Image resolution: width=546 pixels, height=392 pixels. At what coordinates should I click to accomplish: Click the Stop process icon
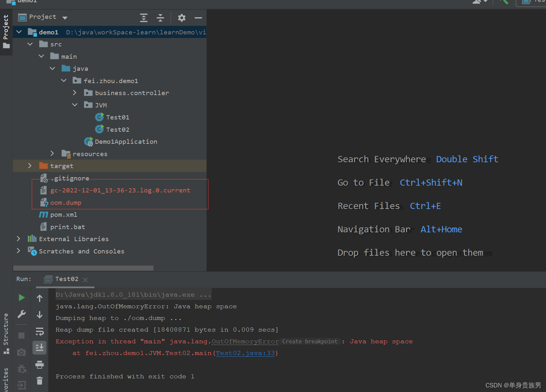(x=21, y=335)
